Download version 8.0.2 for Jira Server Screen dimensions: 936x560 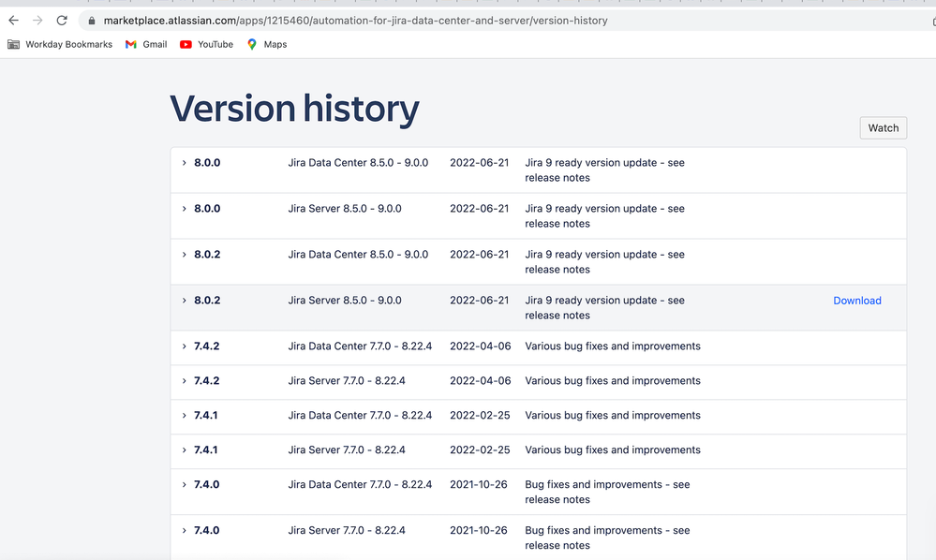point(856,301)
